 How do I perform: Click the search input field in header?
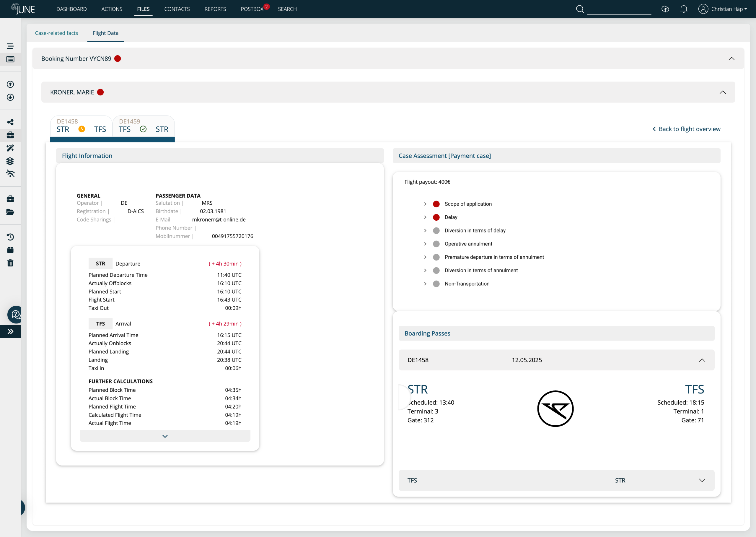619,9
